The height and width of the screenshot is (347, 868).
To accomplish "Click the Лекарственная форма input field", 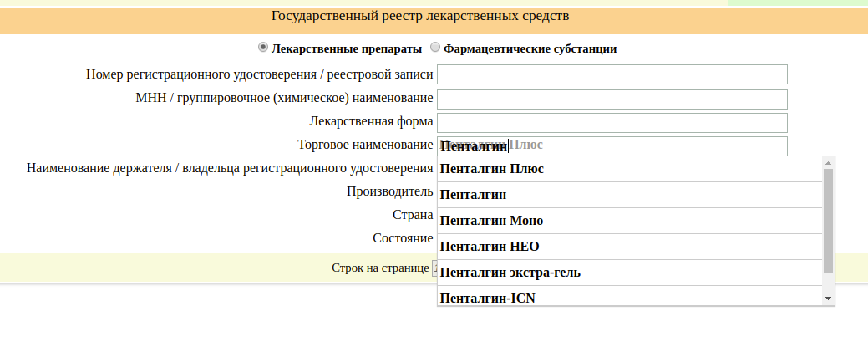I will pyautogui.click(x=612, y=123).
